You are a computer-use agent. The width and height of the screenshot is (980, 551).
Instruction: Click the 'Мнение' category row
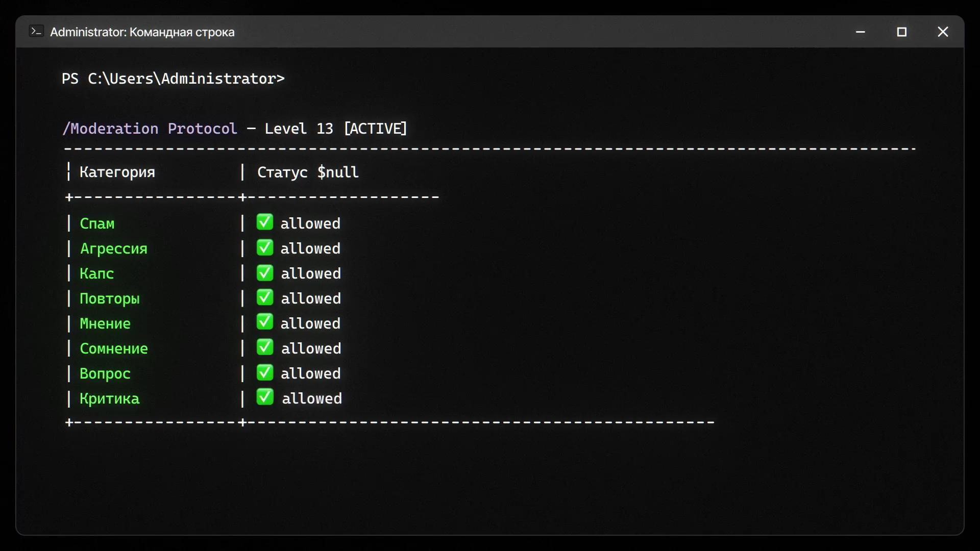click(105, 323)
